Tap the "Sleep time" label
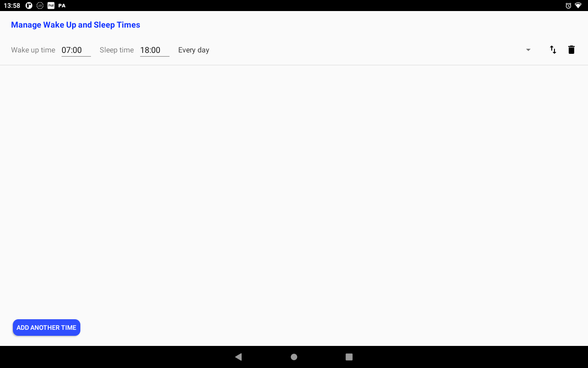The width and height of the screenshot is (588, 368). 117,50
